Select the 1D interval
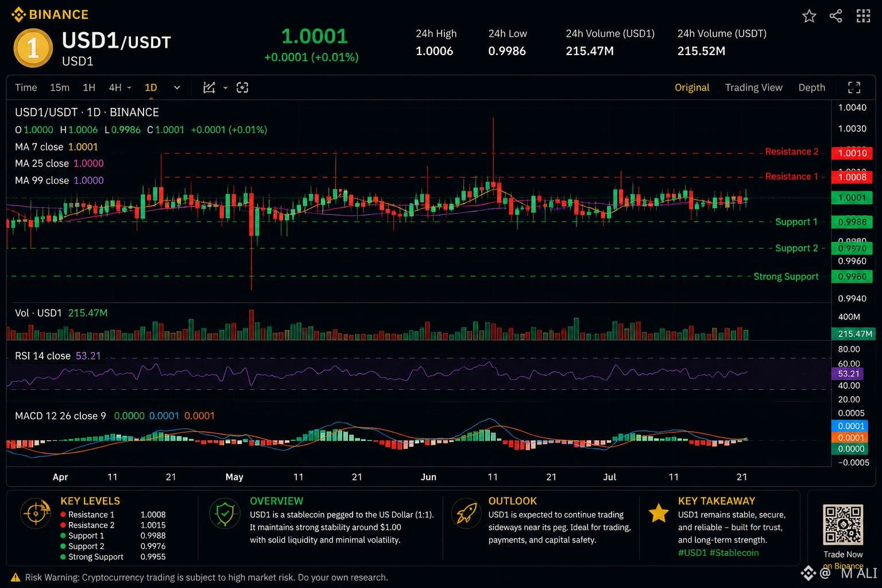Viewport: 882px width, 588px height. tap(150, 87)
